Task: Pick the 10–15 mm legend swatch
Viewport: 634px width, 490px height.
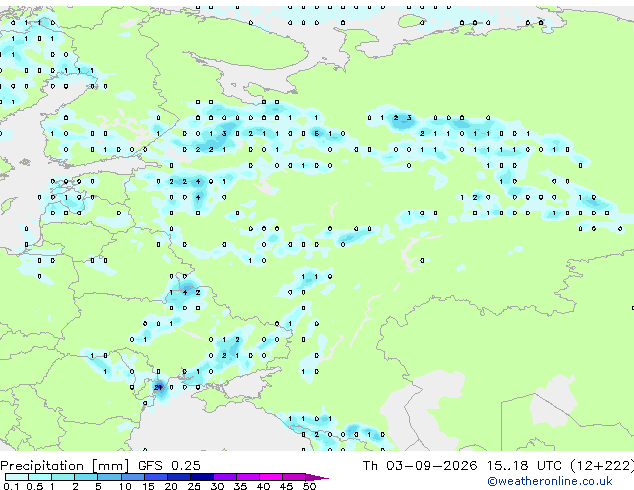Action: (132, 477)
